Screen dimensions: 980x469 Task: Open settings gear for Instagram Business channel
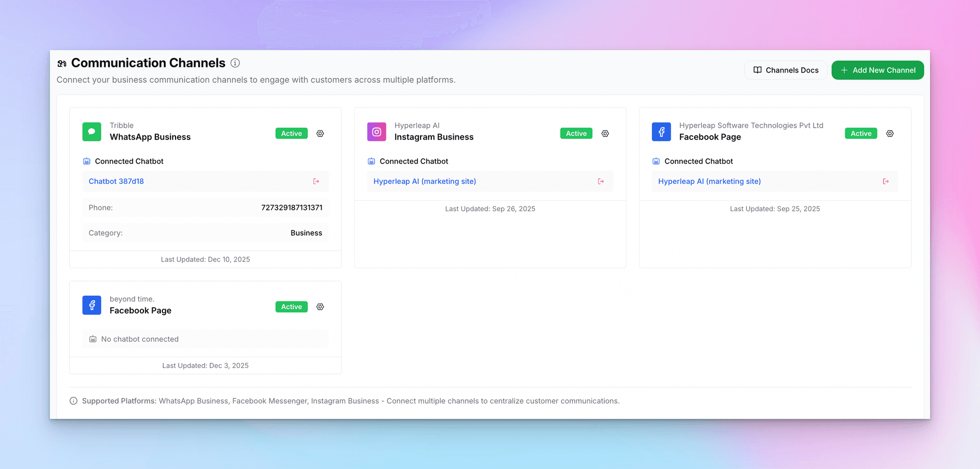point(605,133)
